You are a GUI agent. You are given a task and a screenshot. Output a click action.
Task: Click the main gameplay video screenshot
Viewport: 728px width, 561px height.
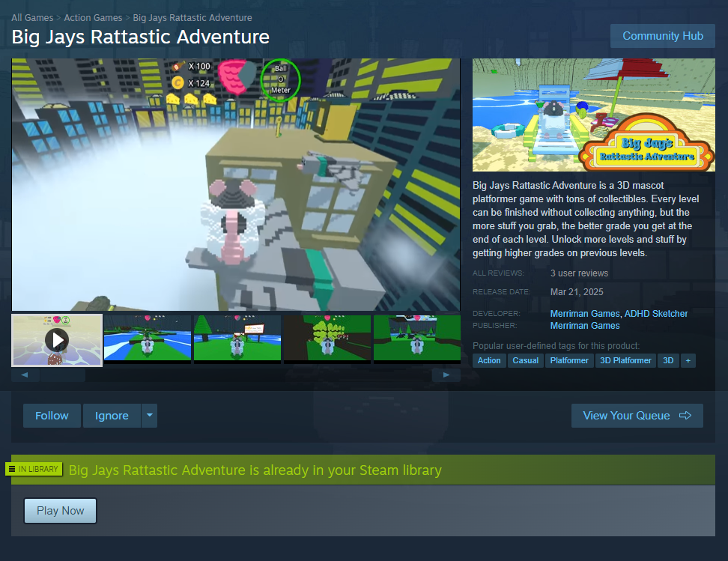(x=236, y=184)
